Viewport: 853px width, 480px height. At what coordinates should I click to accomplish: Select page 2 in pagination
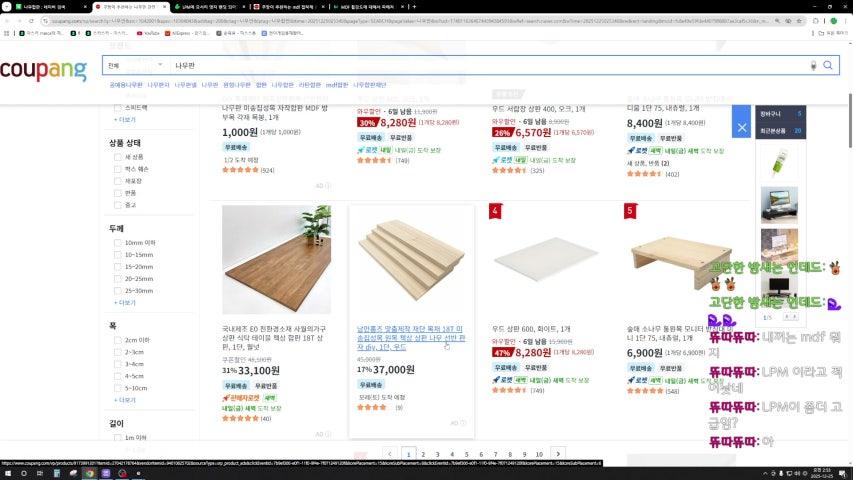[x=423, y=454]
